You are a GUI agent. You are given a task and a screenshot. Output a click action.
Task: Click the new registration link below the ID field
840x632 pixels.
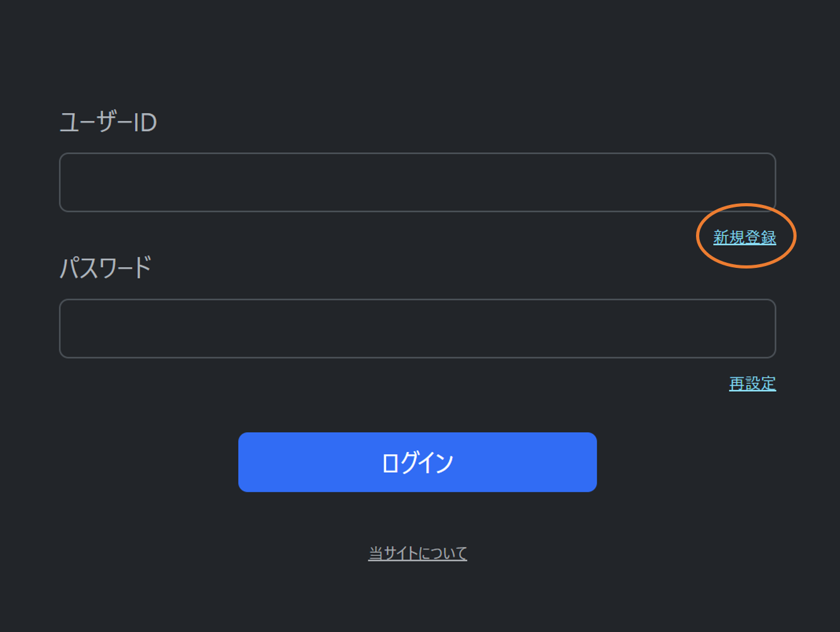pos(744,238)
